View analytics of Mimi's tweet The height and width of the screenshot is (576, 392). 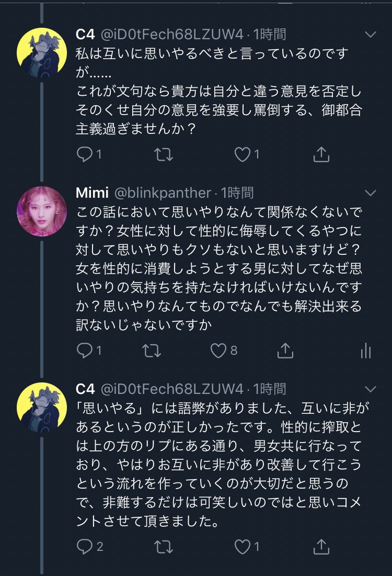point(365,351)
